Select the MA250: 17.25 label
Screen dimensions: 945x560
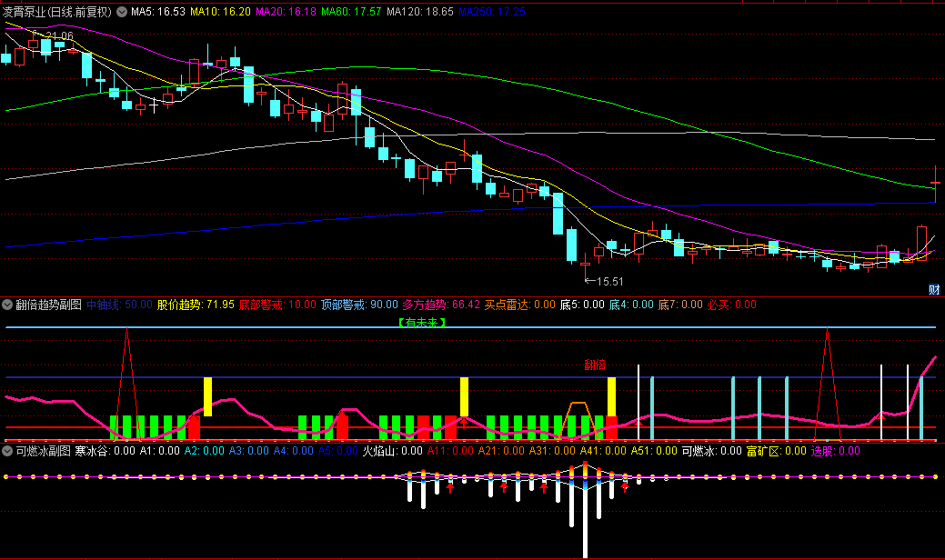(492, 12)
